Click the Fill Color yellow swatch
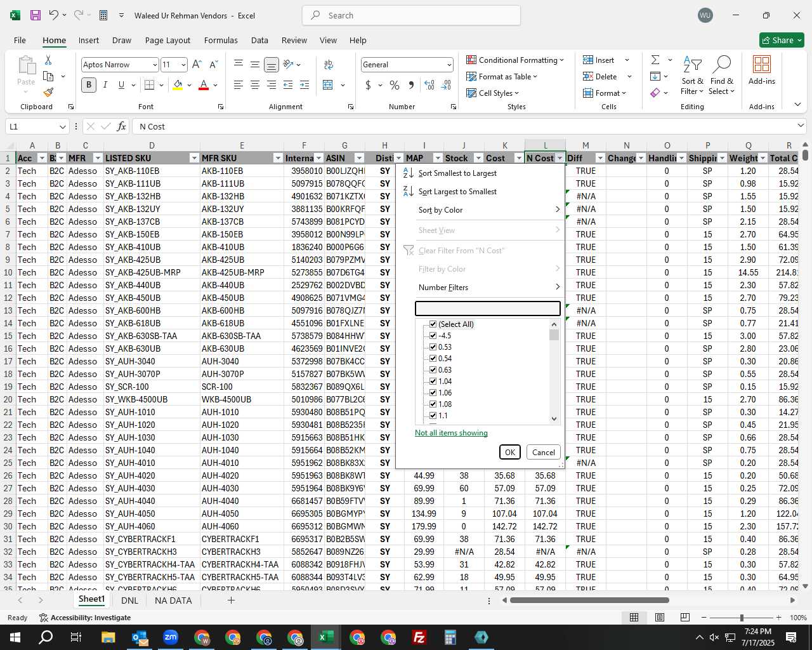This screenshot has width=812, height=650. click(x=178, y=85)
